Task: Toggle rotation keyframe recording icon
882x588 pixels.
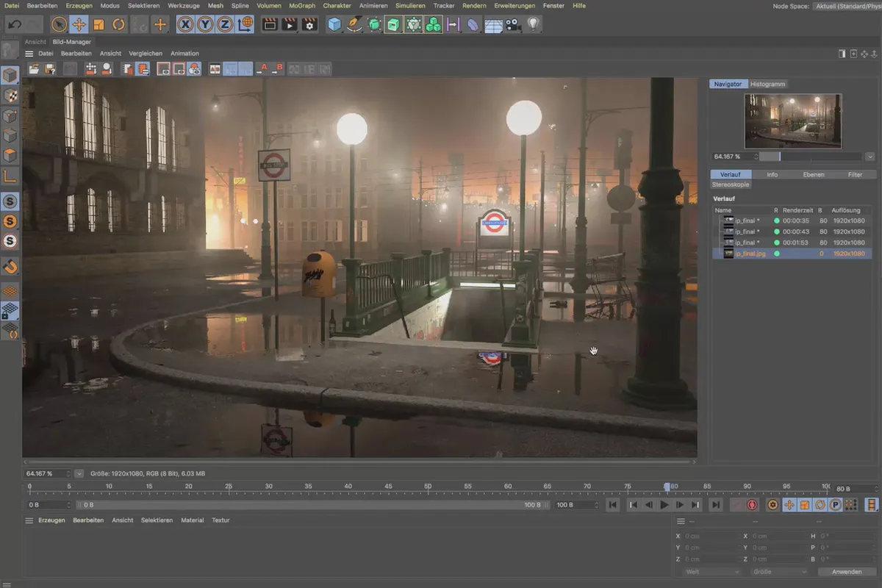Action: click(x=820, y=505)
